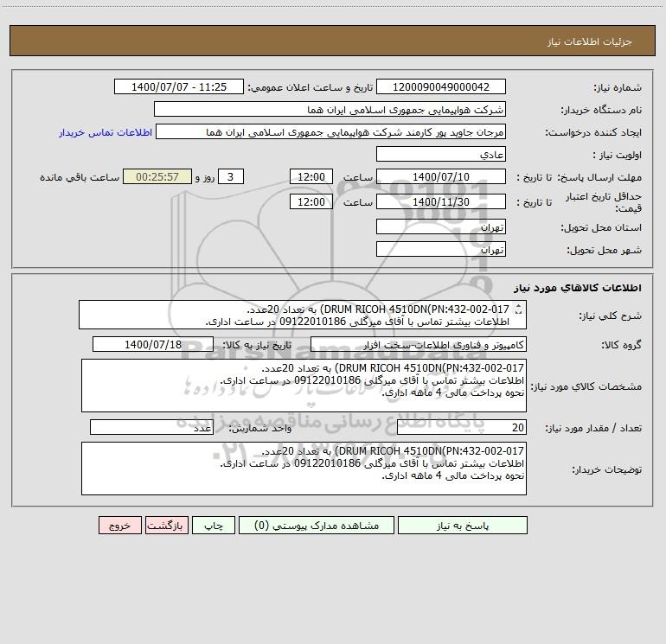666x644 pixels.
Task: Click the ایجاد کننده درخواست field
Action: coord(331,131)
